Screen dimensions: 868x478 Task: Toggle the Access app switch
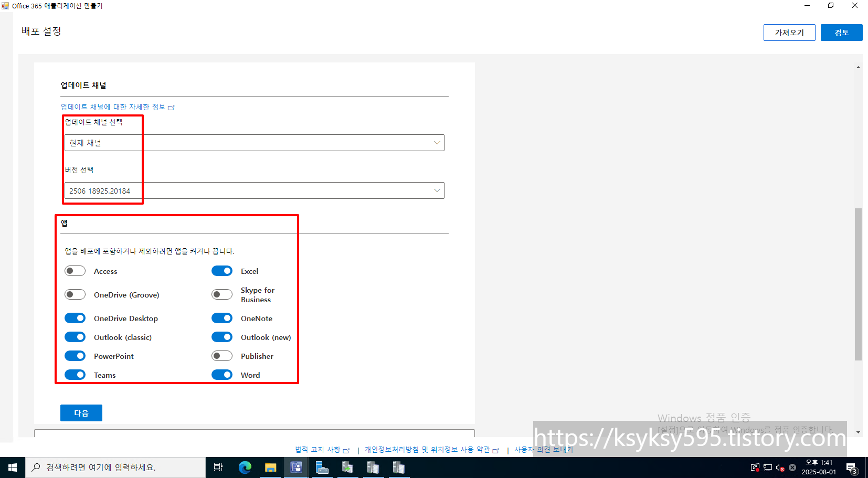pos(75,271)
